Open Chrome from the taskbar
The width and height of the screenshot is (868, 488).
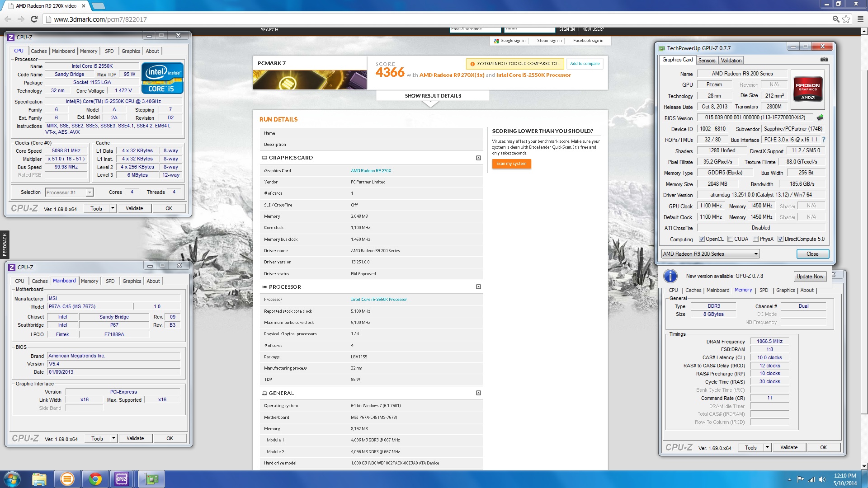(x=95, y=479)
